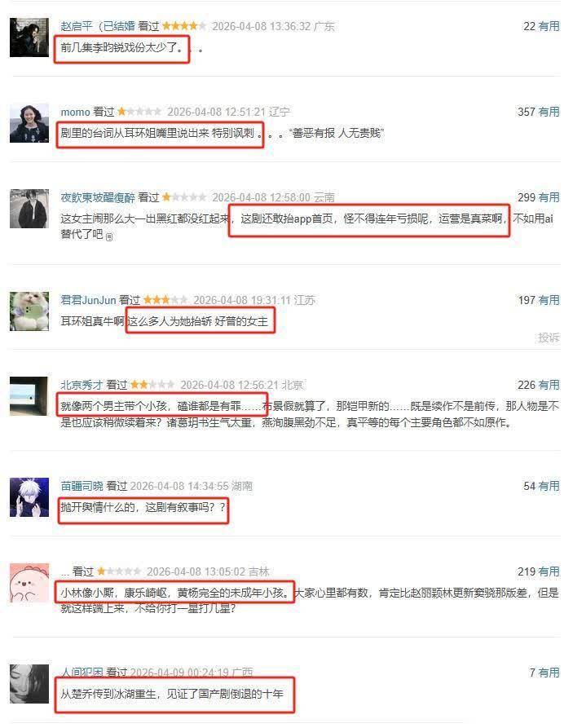Vote 有用 on 北京秀才's 226-vote review
The height and width of the screenshot is (728, 573).
click(x=549, y=385)
